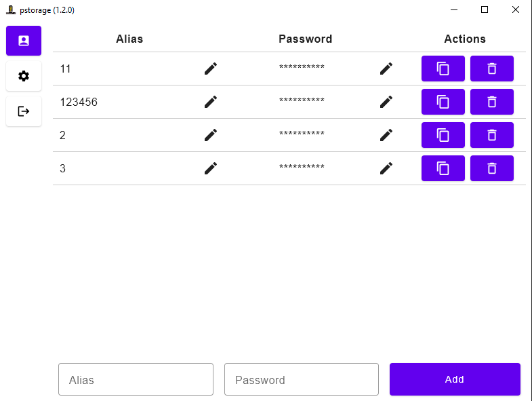Delete the entry with alias 3
The image size is (532, 401).
[x=492, y=168]
